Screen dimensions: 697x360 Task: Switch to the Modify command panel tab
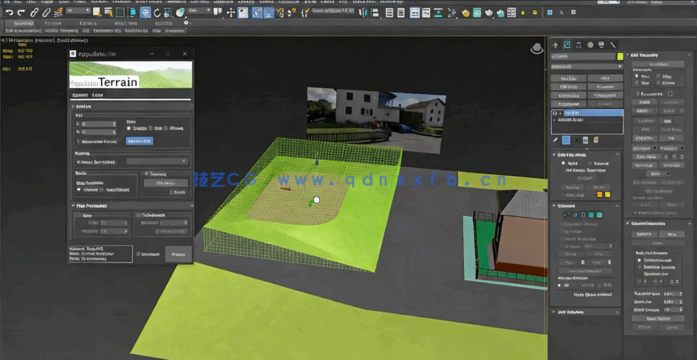[567, 45]
